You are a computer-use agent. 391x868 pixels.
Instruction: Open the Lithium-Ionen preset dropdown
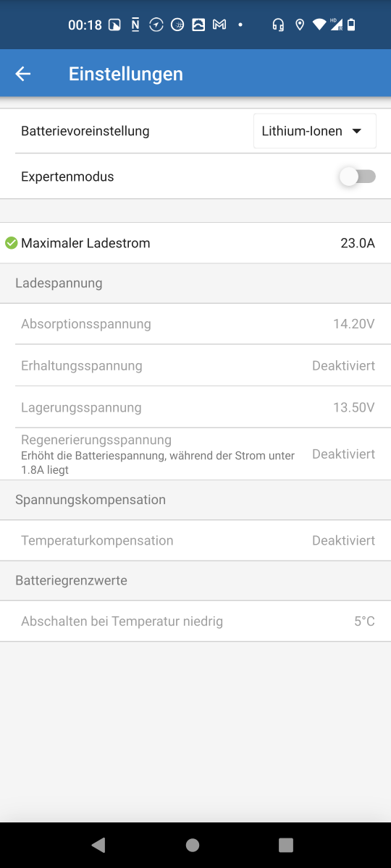tap(315, 131)
